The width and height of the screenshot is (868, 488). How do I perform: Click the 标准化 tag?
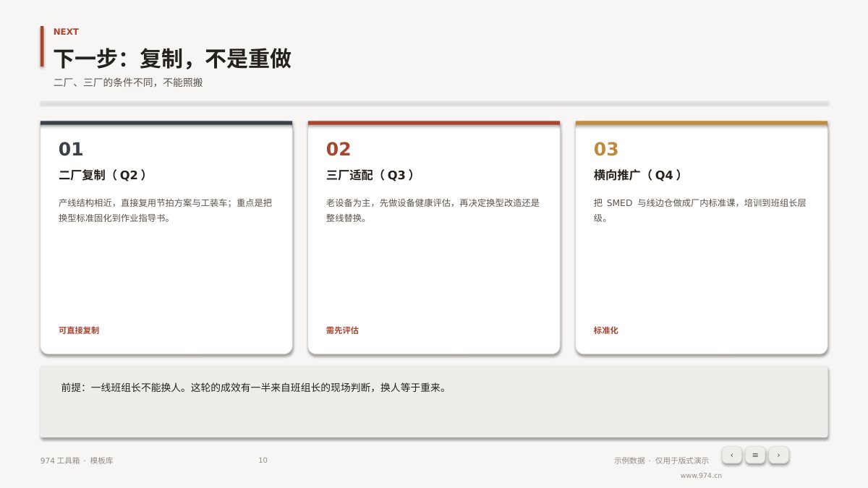[606, 330]
